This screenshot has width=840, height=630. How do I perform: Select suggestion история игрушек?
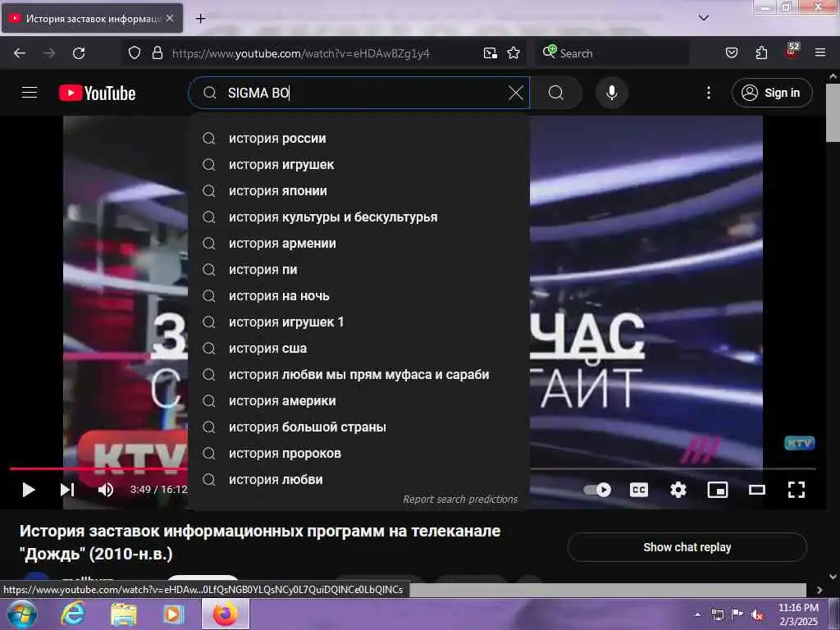pos(359,164)
